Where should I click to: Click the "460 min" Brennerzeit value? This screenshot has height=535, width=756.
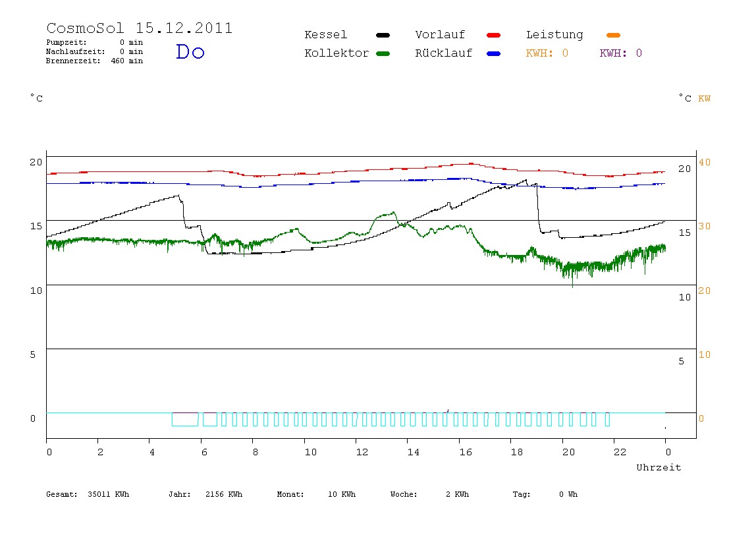pos(127,61)
